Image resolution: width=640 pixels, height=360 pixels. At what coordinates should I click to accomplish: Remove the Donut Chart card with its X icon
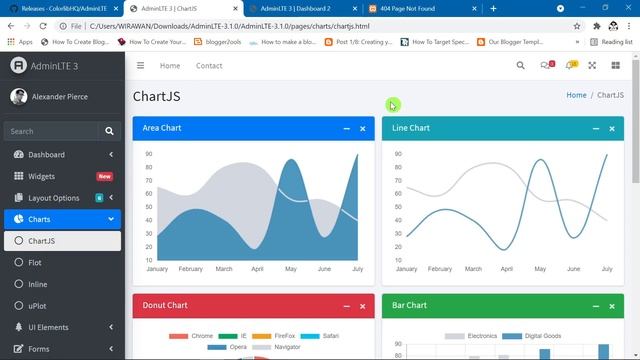click(362, 306)
